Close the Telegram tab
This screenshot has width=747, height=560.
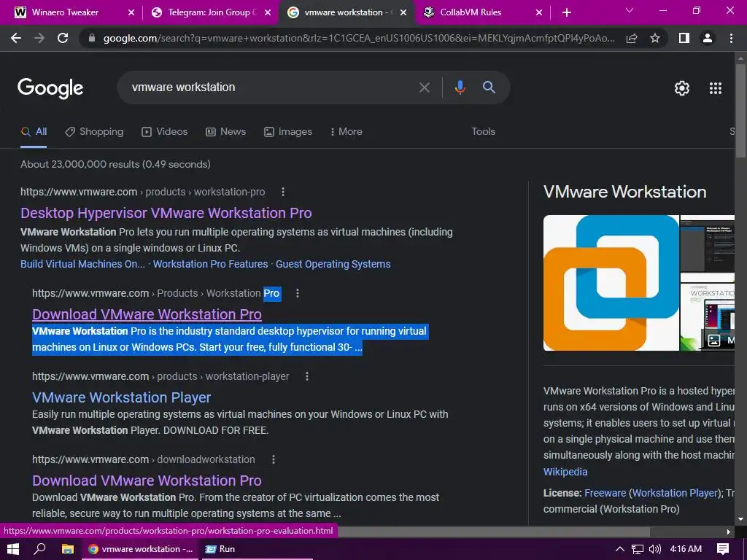(x=268, y=12)
